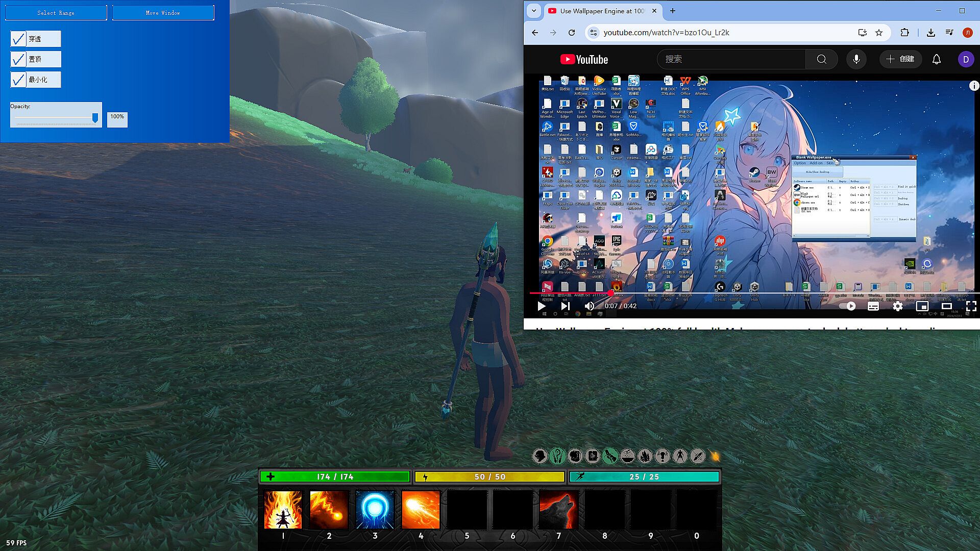
Task: Click the Move Window button
Action: point(163,13)
